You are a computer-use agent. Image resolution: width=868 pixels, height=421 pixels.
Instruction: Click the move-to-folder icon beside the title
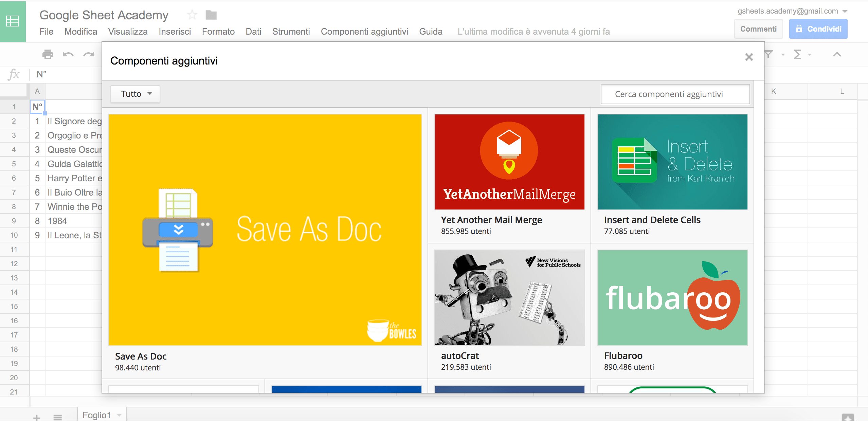211,15
